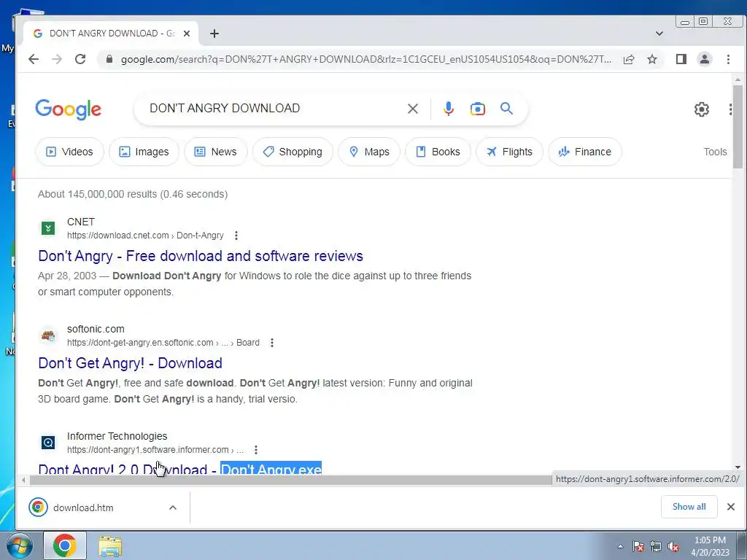Switch to Finance results
The width and height of the screenshot is (747, 560).
[x=584, y=152]
